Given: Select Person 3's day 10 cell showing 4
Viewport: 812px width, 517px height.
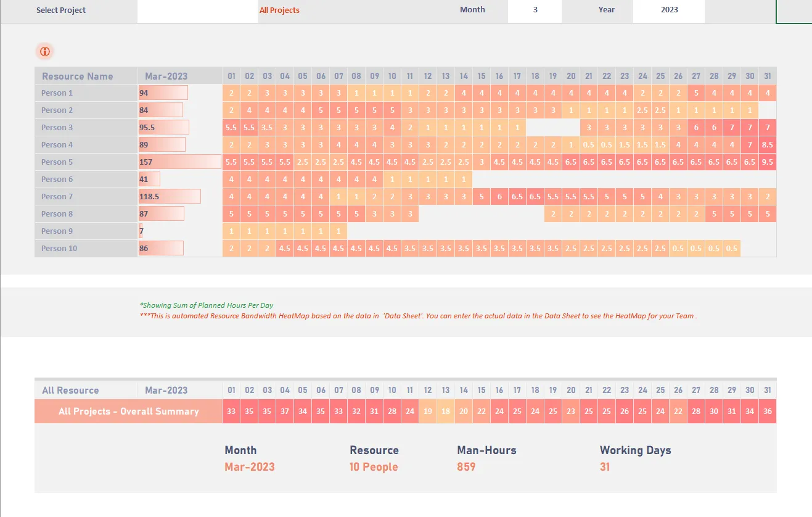Looking at the screenshot, I should (392, 128).
